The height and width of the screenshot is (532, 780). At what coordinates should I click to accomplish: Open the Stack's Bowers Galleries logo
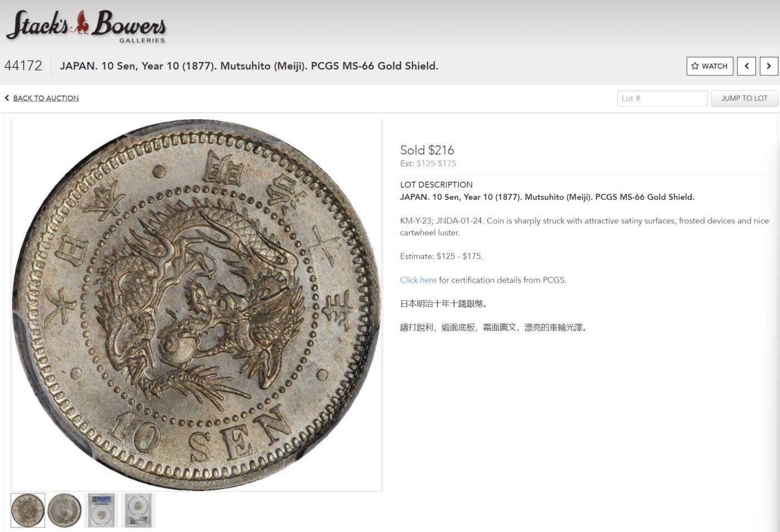pyautogui.click(x=86, y=26)
